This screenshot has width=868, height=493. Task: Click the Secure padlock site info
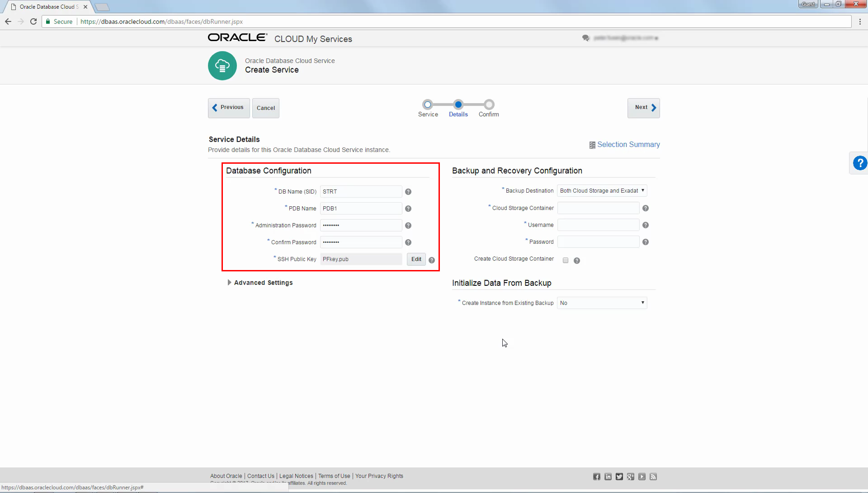click(x=59, y=22)
